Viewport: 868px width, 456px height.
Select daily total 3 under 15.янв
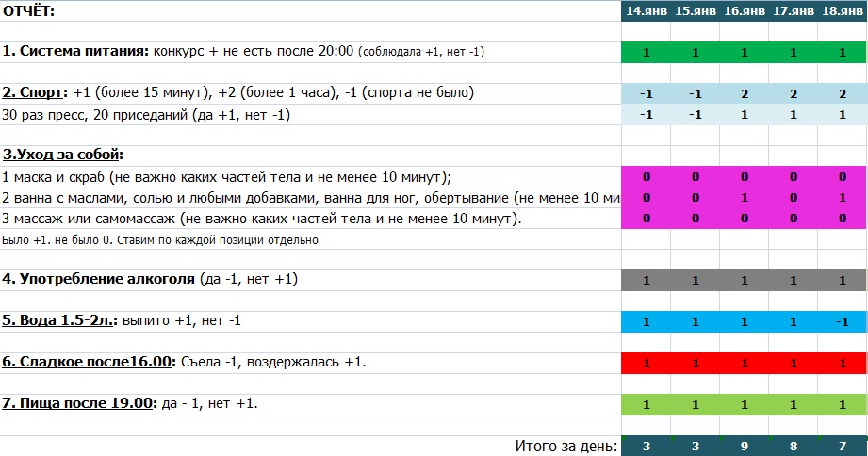(696, 446)
